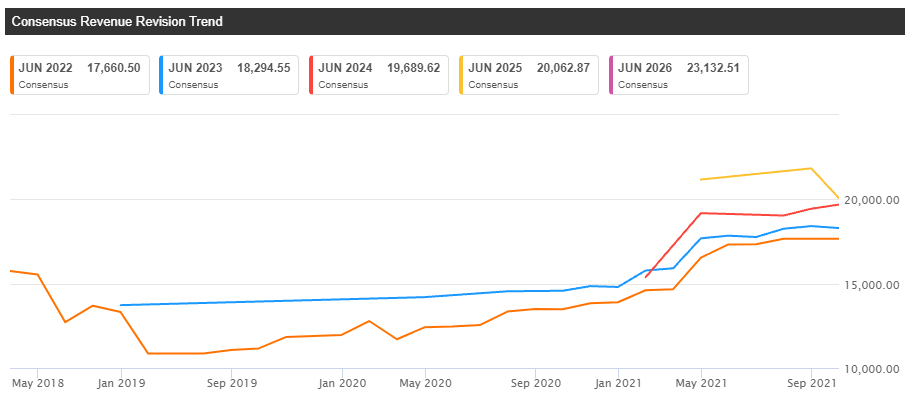Click the magenta color bar of JUN 2026
Viewport: 923px width, 412px height.
pos(610,75)
